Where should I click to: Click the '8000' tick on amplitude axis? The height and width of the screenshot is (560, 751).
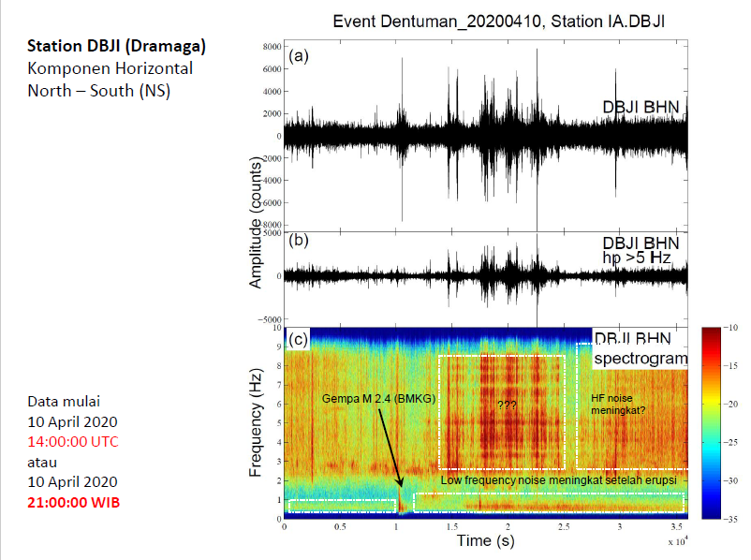click(272, 47)
